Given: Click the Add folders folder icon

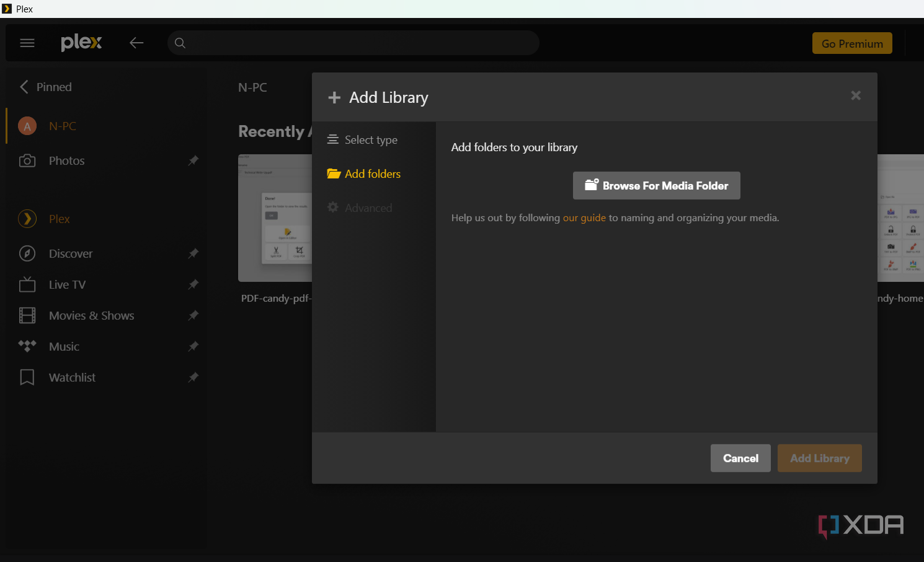Looking at the screenshot, I should coord(334,173).
